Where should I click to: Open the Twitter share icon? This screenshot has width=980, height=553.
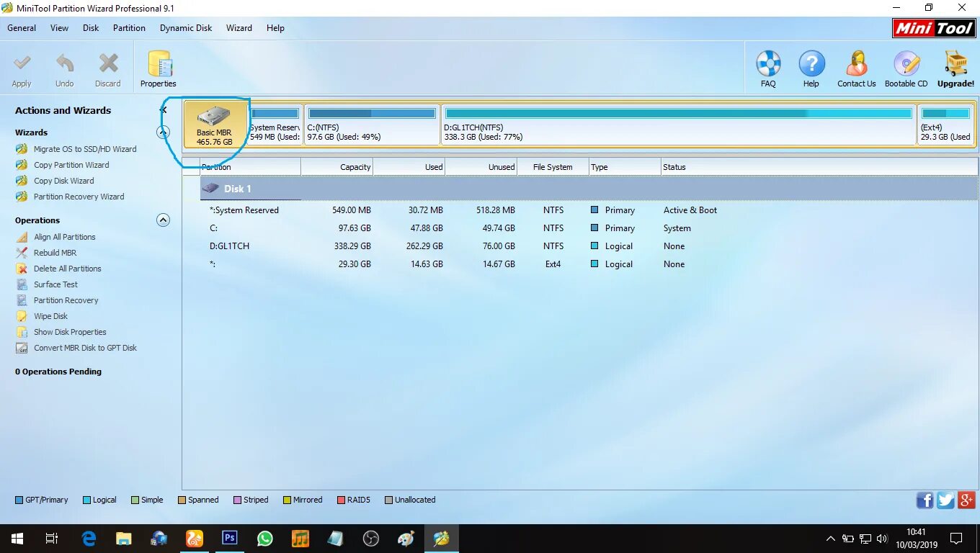coord(946,500)
